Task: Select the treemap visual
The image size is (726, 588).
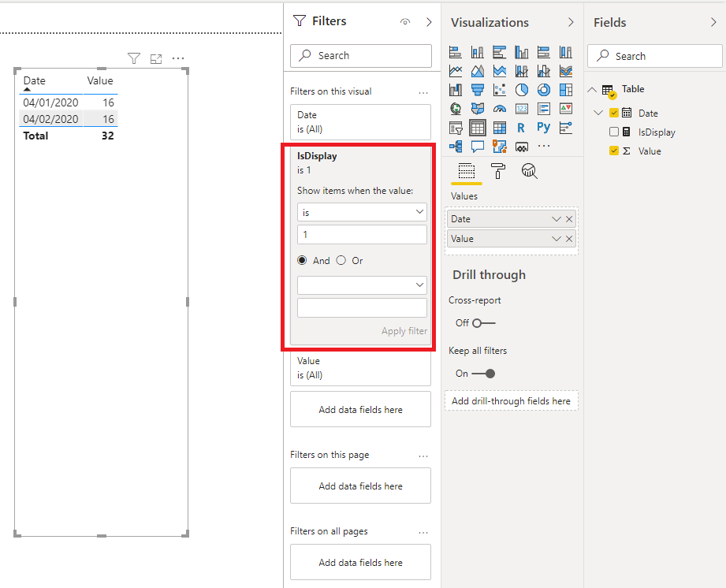Action: 566,89
